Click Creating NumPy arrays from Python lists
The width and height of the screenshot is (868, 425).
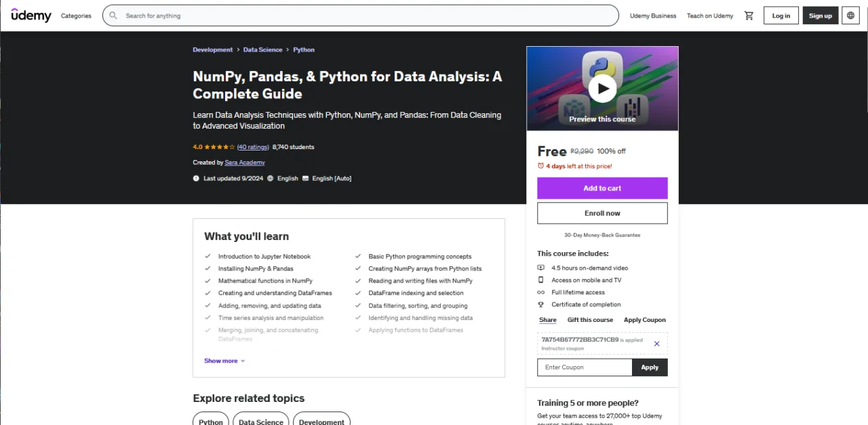[x=425, y=269]
